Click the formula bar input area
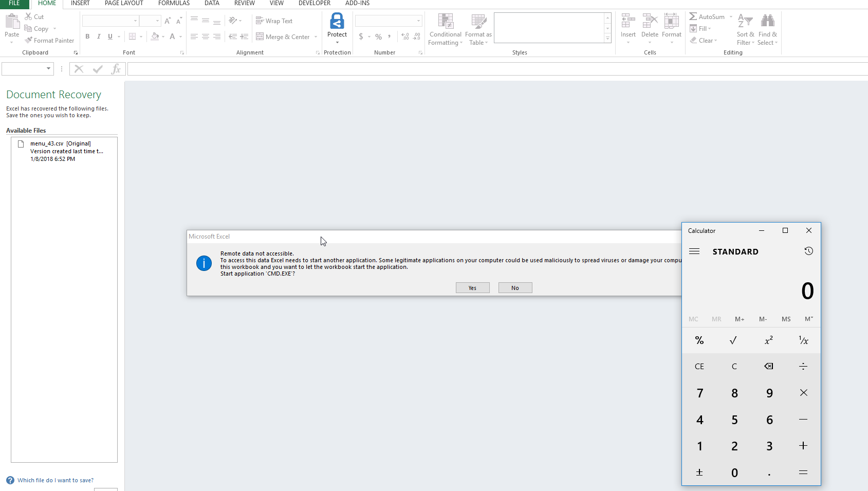 coord(497,68)
